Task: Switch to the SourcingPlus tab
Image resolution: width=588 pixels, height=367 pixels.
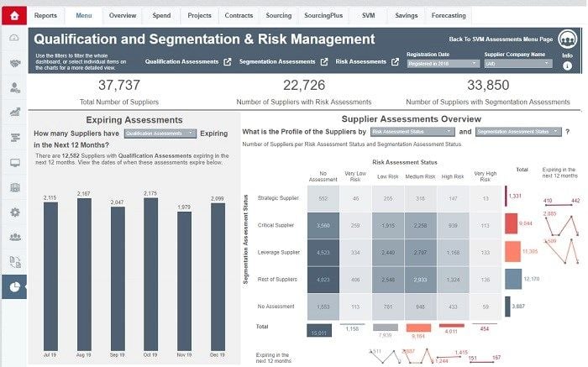Action: point(323,15)
